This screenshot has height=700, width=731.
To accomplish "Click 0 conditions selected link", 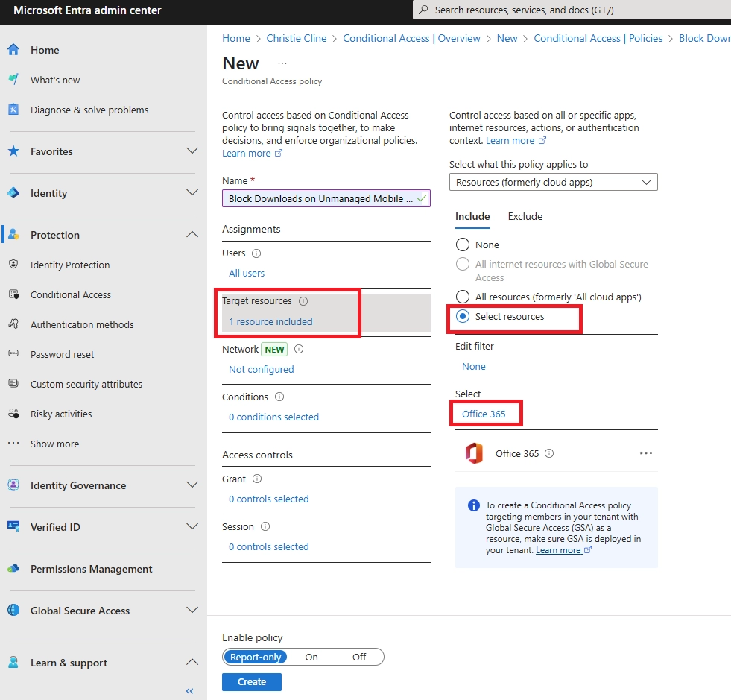I will coord(273,417).
